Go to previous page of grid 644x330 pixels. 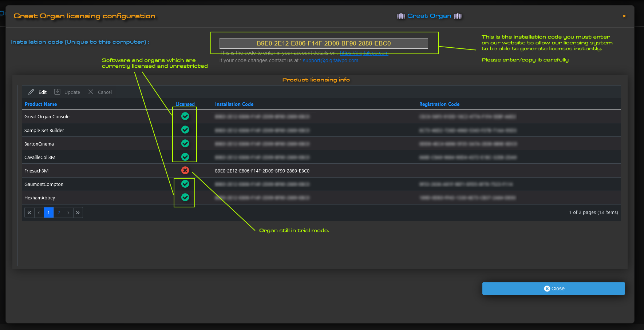click(x=39, y=212)
